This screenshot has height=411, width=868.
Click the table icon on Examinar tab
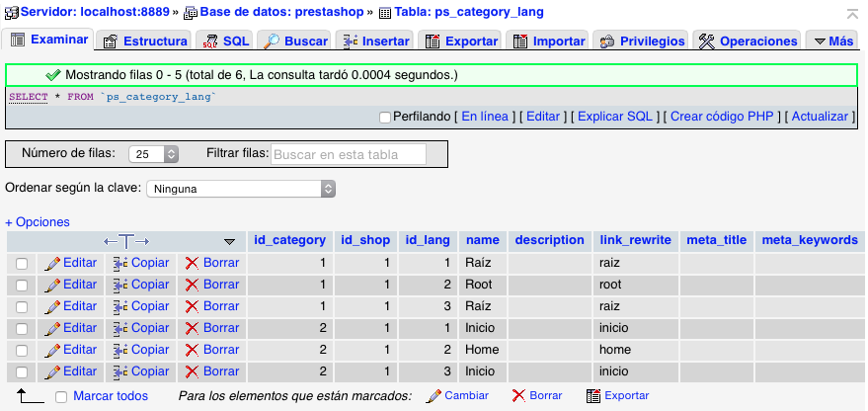tap(18, 40)
